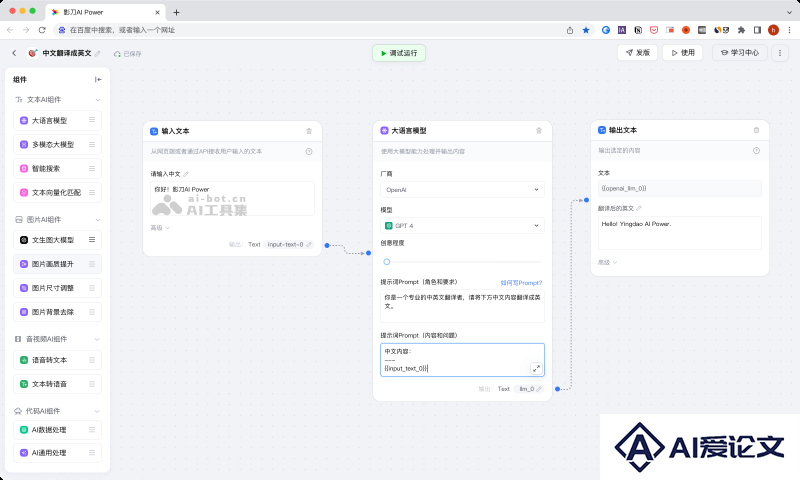Click info icon in 输入文本 node
The width and height of the screenshot is (800, 480).
click(309, 151)
